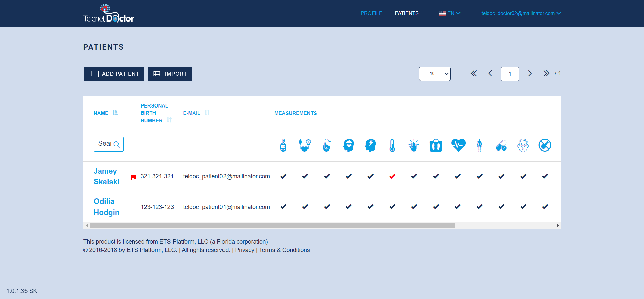This screenshot has height=299, width=644.
Task: Click the human body figure icon
Action: click(480, 145)
